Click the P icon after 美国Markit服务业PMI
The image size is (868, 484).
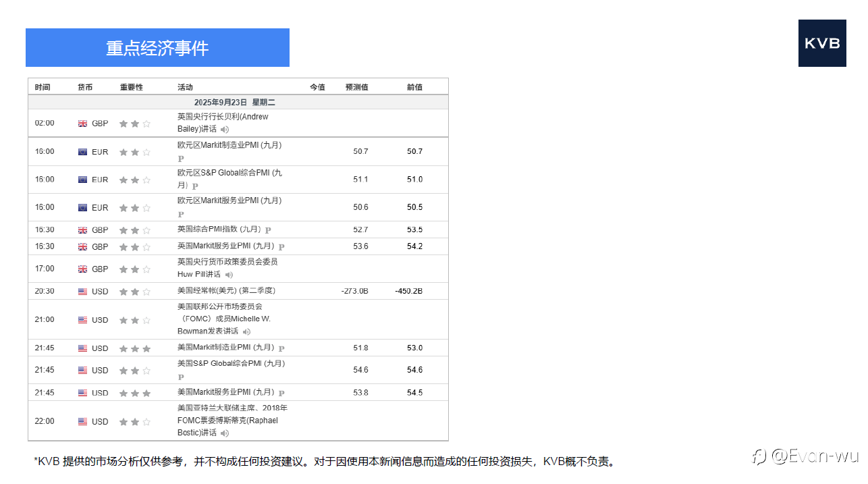(281, 394)
